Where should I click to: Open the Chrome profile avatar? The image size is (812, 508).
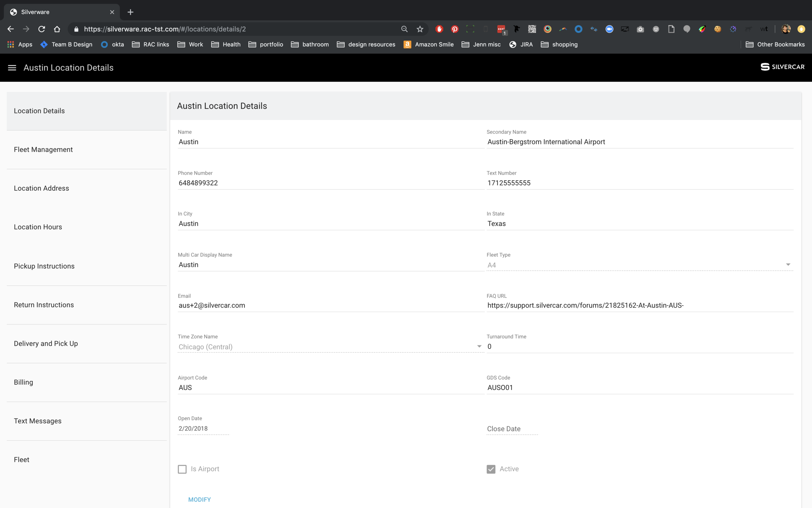pos(786,29)
